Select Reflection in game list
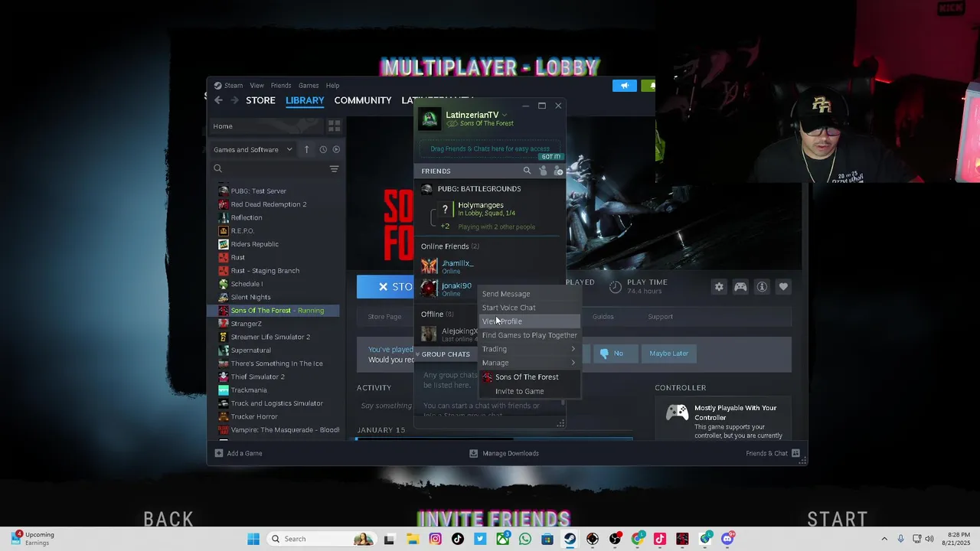This screenshot has height=551, width=980. point(246,217)
